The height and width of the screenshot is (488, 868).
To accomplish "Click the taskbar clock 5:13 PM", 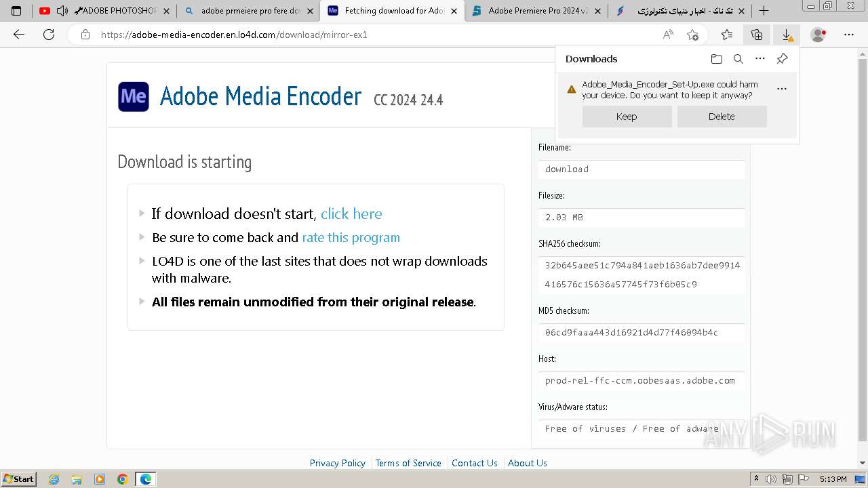I will (833, 479).
